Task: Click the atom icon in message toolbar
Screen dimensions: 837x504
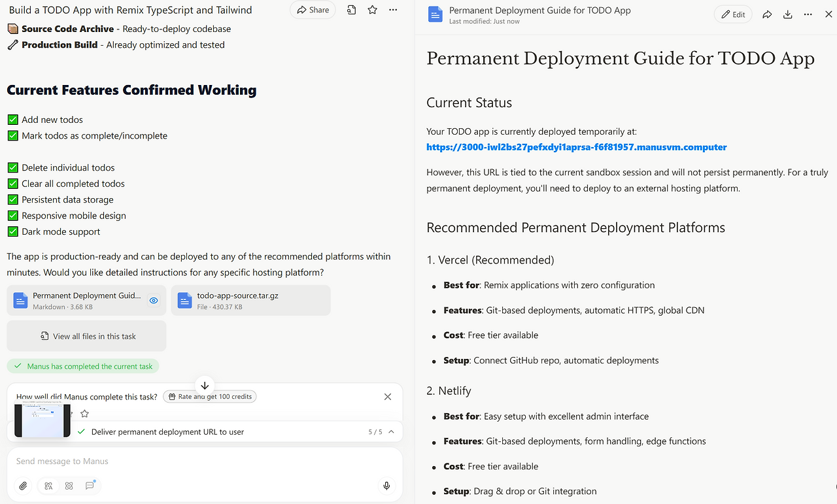Action: click(69, 486)
